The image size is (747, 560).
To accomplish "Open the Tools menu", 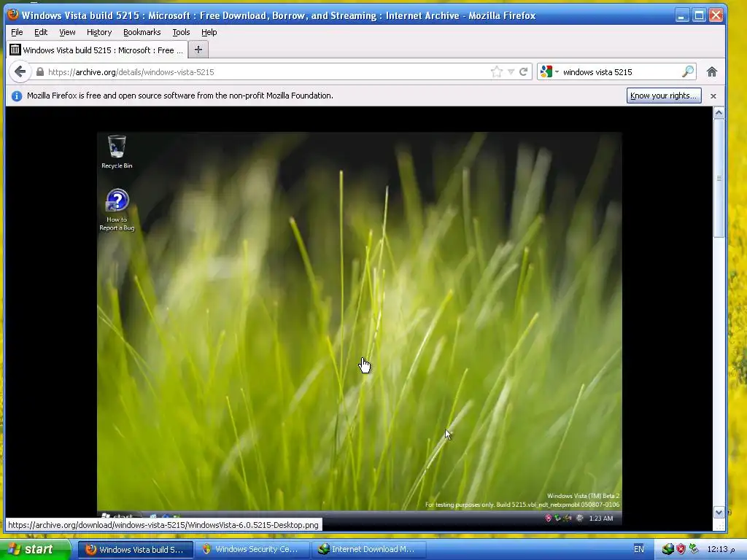I will pos(181,32).
